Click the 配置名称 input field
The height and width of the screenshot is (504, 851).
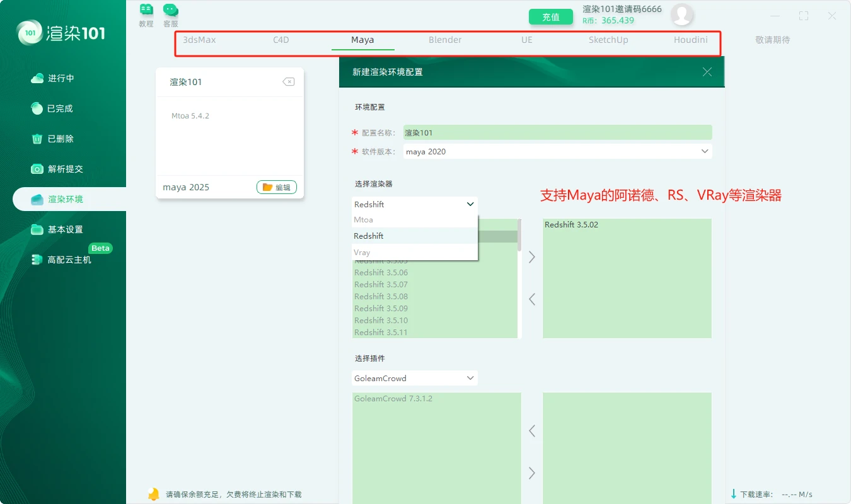557,132
